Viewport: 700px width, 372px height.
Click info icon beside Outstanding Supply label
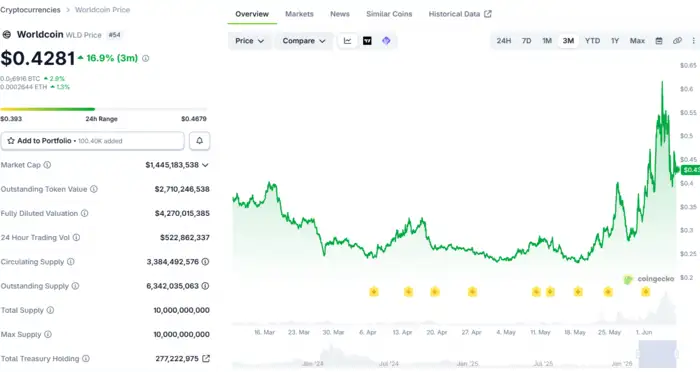click(75, 286)
